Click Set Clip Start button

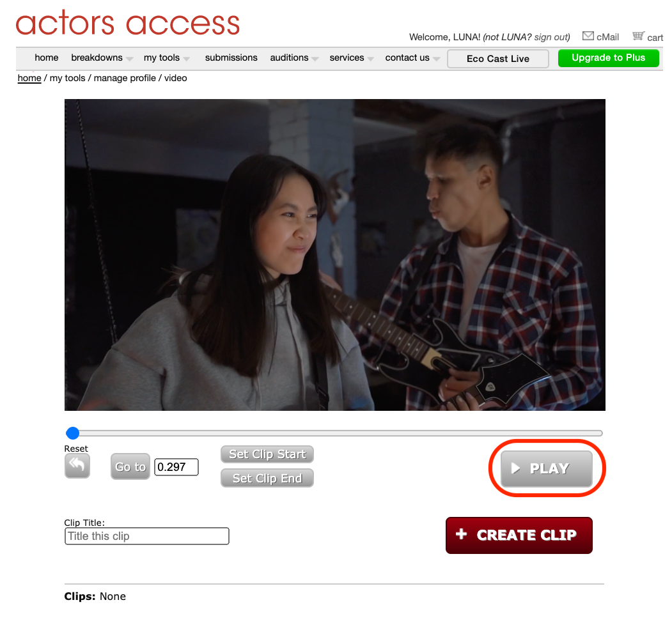pyautogui.click(x=267, y=454)
